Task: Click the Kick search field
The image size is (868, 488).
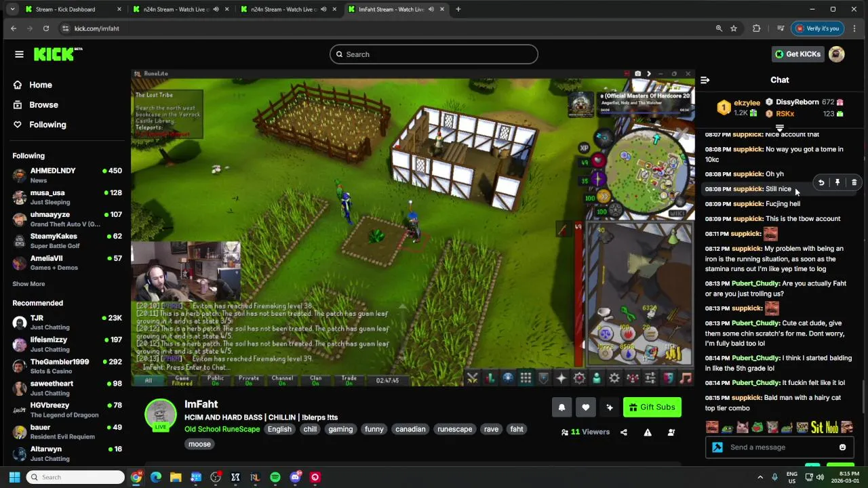Action: (434, 54)
